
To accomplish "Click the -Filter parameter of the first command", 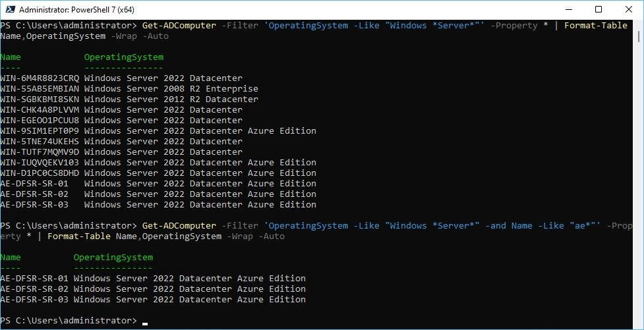I will [240, 26].
